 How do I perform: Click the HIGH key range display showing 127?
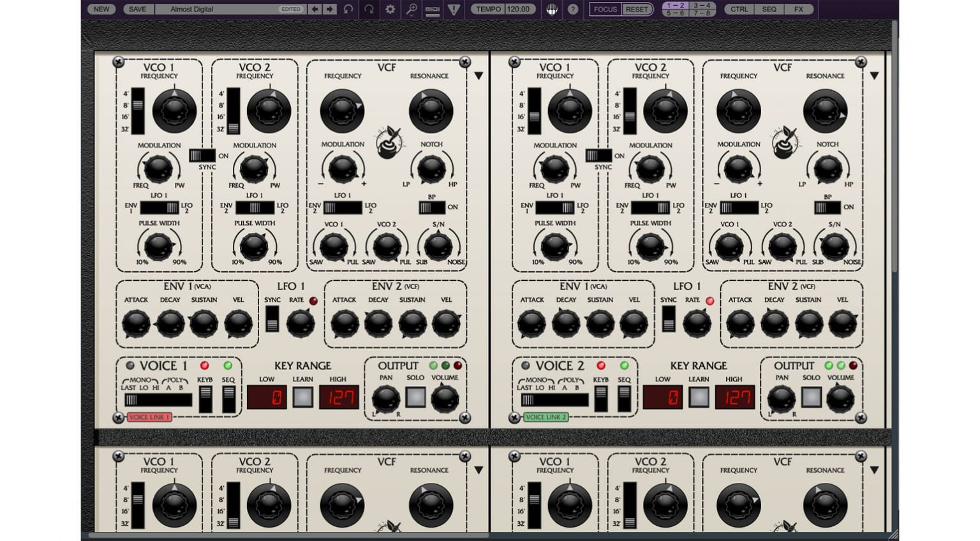pyautogui.click(x=338, y=397)
